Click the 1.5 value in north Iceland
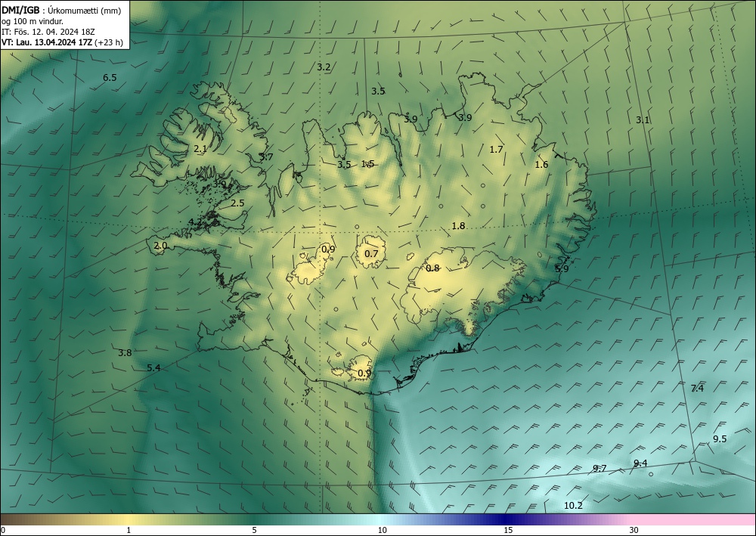Image resolution: width=756 pixels, height=536 pixels. click(x=368, y=164)
